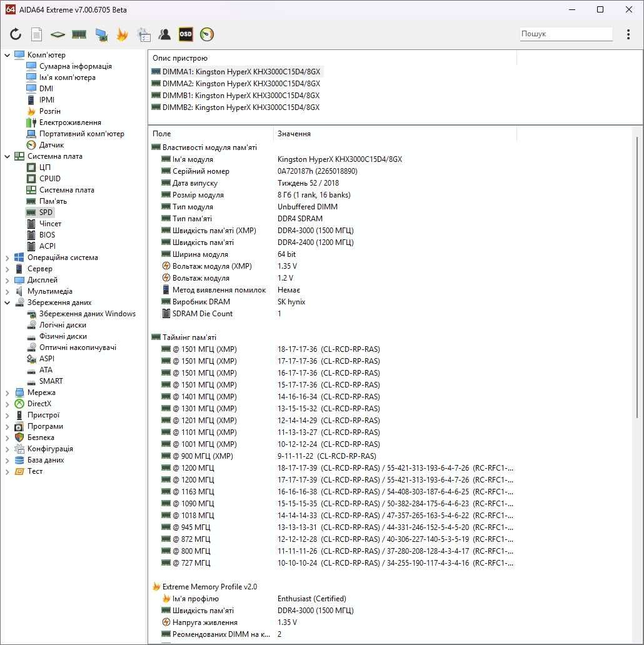Screen dimensions: 644x645
Task: Select the ЦП tree item
Action: coord(45,167)
